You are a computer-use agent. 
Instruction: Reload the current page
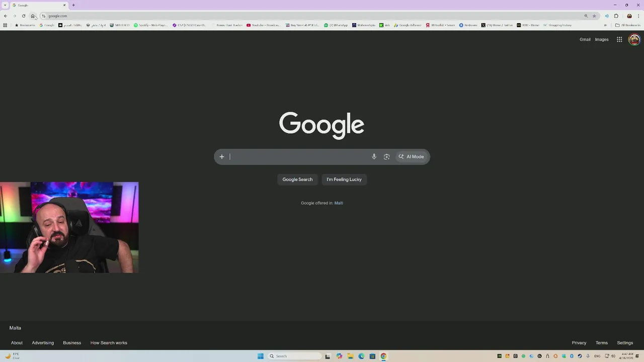click(x=24, y=16)
